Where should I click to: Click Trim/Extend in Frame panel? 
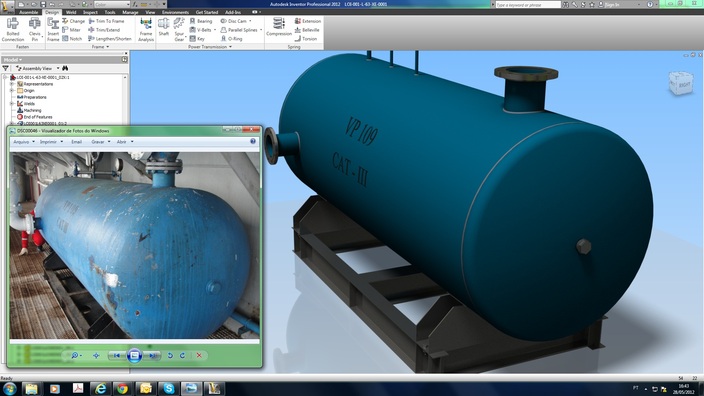104,30
